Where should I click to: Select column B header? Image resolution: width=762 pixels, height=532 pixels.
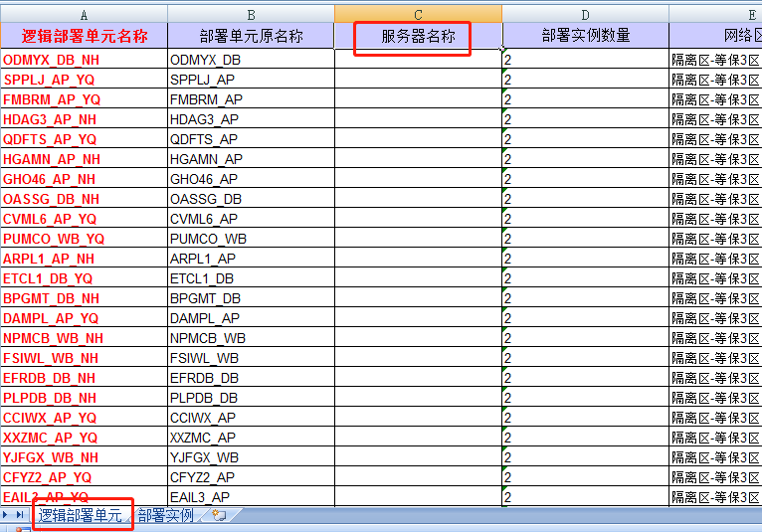coord(251,14)
